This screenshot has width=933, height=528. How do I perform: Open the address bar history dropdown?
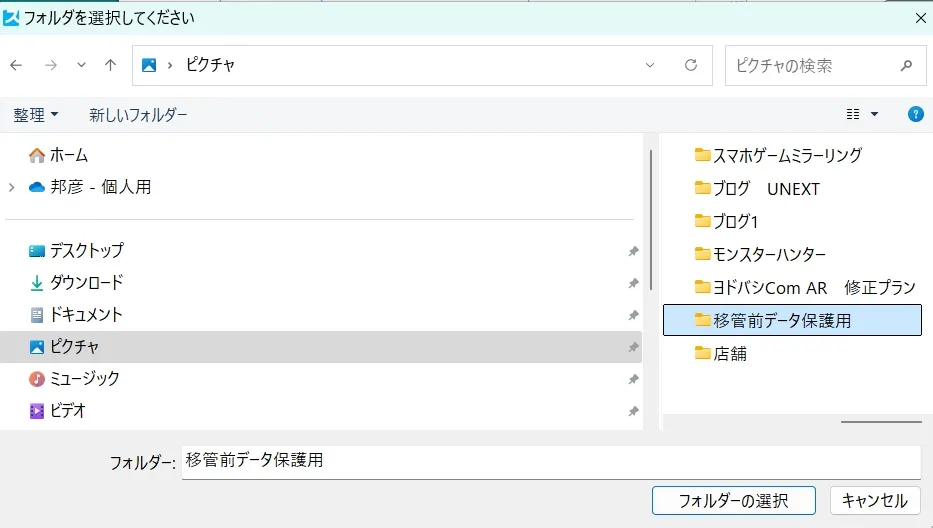[x=650, y=65]
